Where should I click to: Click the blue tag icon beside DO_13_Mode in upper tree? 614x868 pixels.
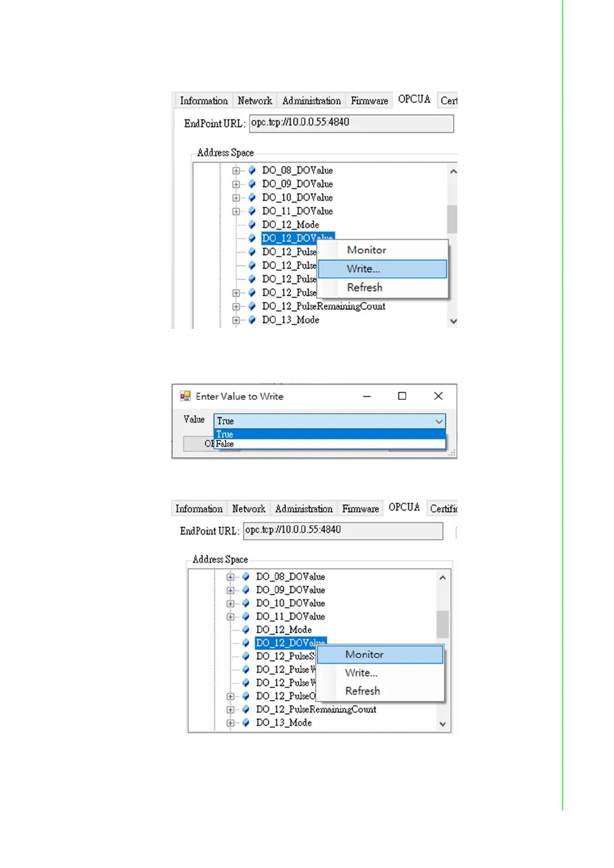click(x=252, y=320)
